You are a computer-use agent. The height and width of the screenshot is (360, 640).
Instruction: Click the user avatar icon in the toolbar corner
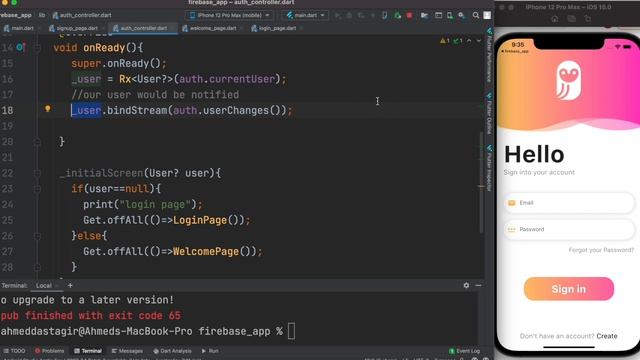coord(487,16)
